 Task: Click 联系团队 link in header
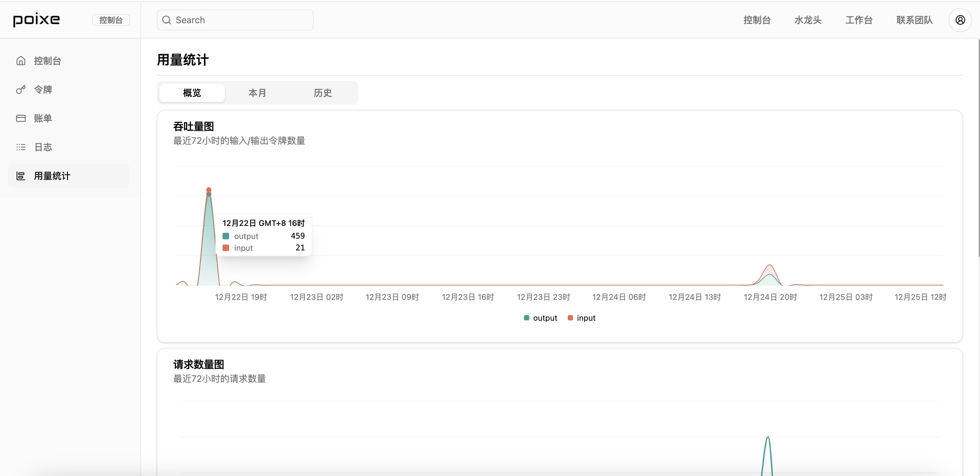coord(914,20)
